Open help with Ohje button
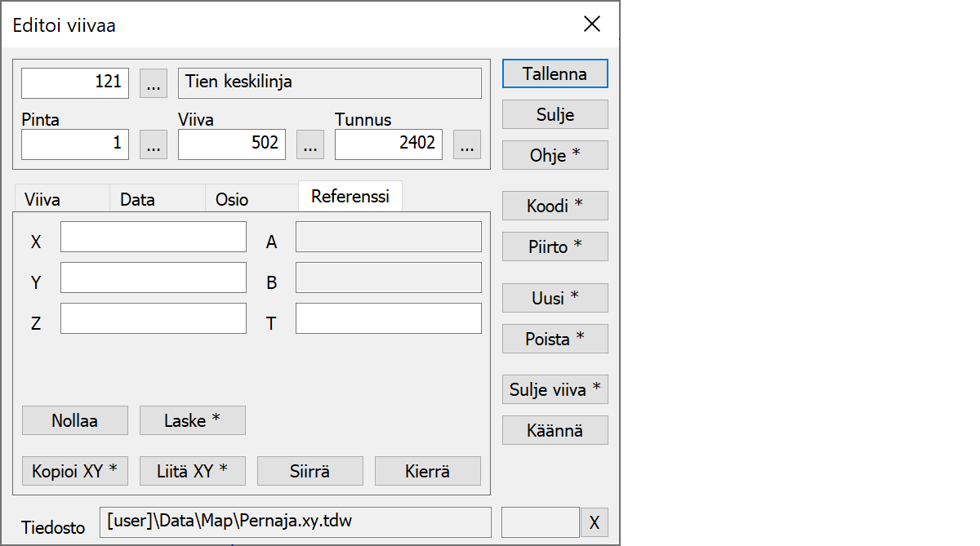 pyautogui.click(x=555, y=155)
